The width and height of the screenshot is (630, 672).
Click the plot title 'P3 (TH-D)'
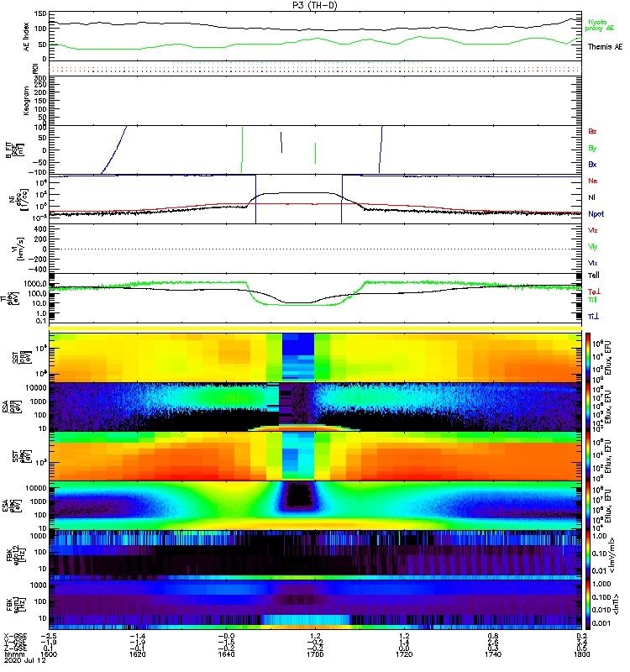click(315, 5)
